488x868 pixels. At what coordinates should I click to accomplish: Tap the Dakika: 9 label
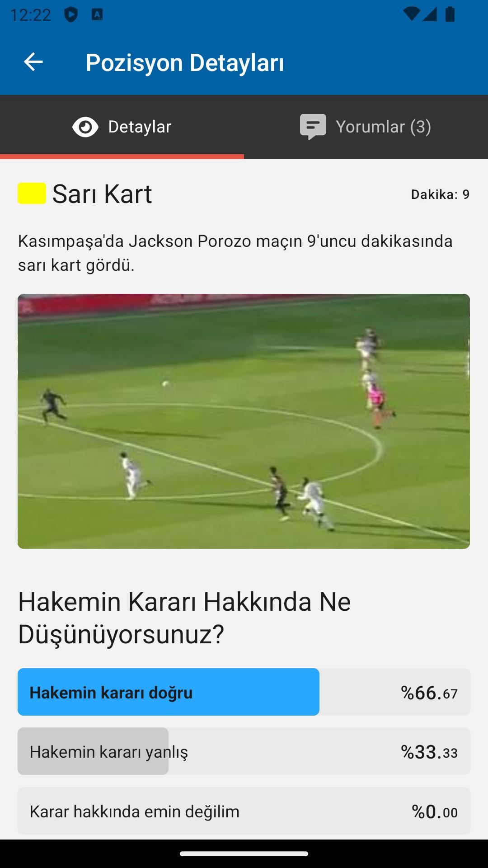pyautogui.click(x=440, y=194)
